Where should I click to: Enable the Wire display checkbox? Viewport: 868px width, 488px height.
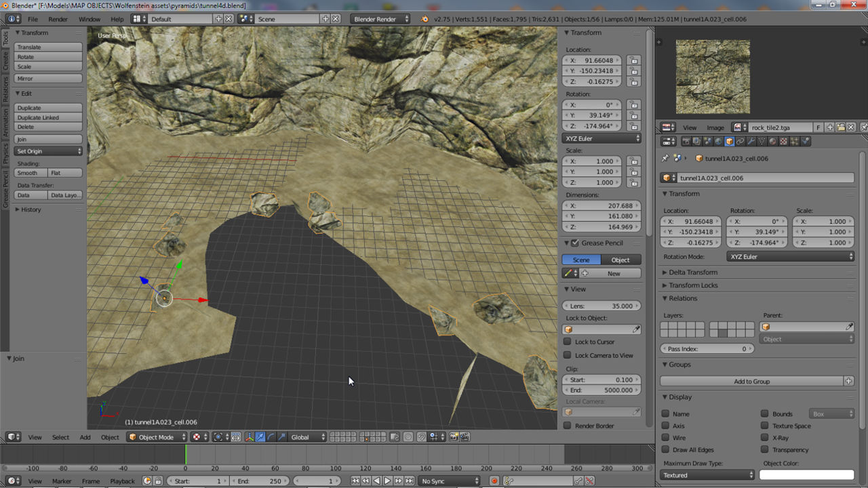coord(665,438)
